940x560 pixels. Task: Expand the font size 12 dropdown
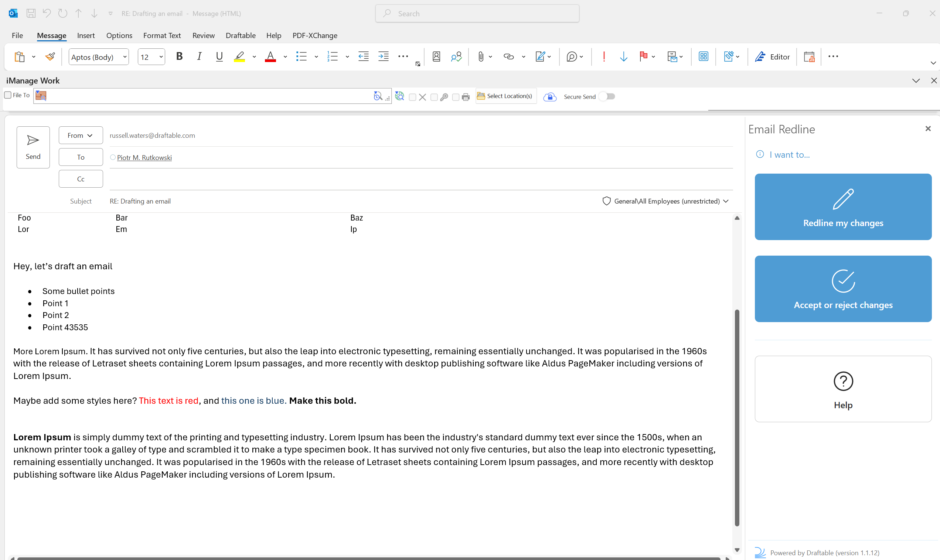click(x=161, y=57)
